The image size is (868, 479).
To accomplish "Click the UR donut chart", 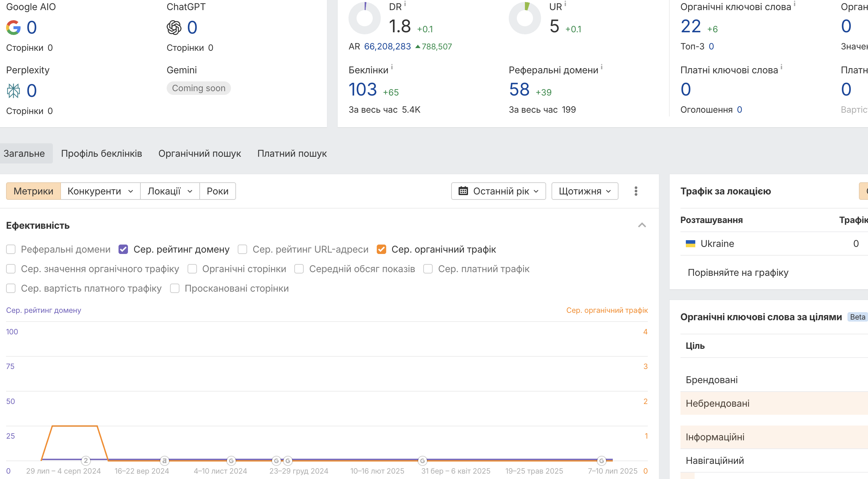I will tap(525, 18).
